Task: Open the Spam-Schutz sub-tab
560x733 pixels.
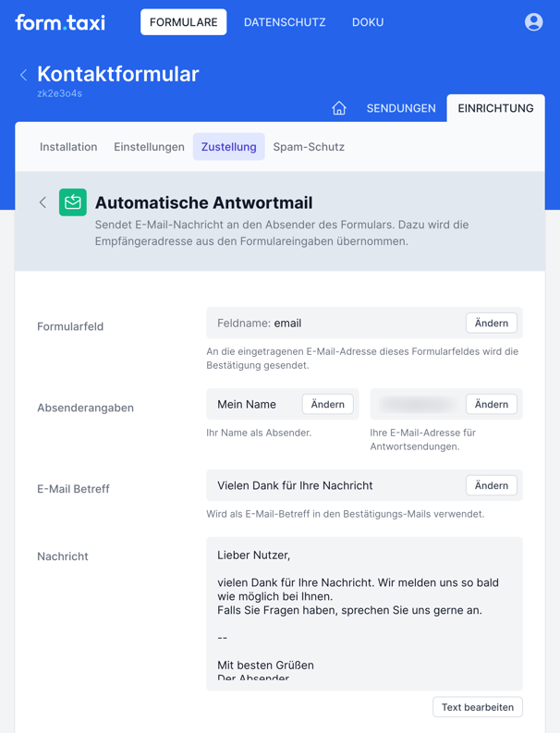Action: click(x=309, y=147)
